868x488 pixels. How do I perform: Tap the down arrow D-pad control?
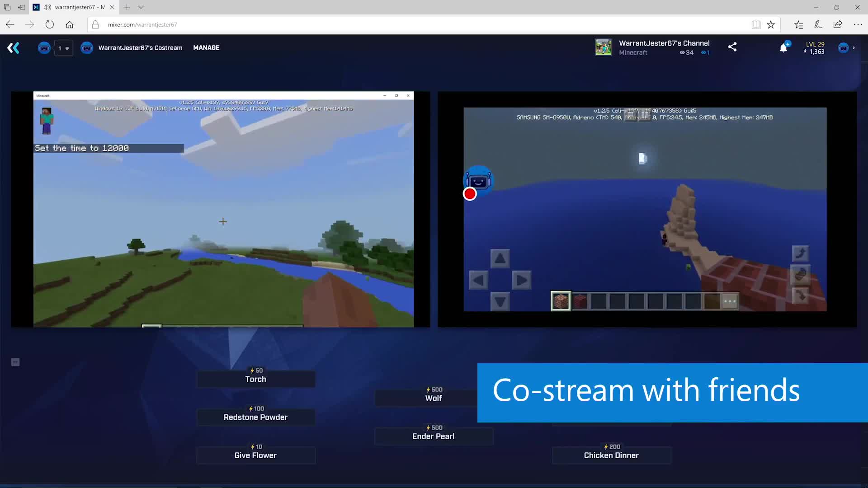pyautogui.click(x=500, y=301)
